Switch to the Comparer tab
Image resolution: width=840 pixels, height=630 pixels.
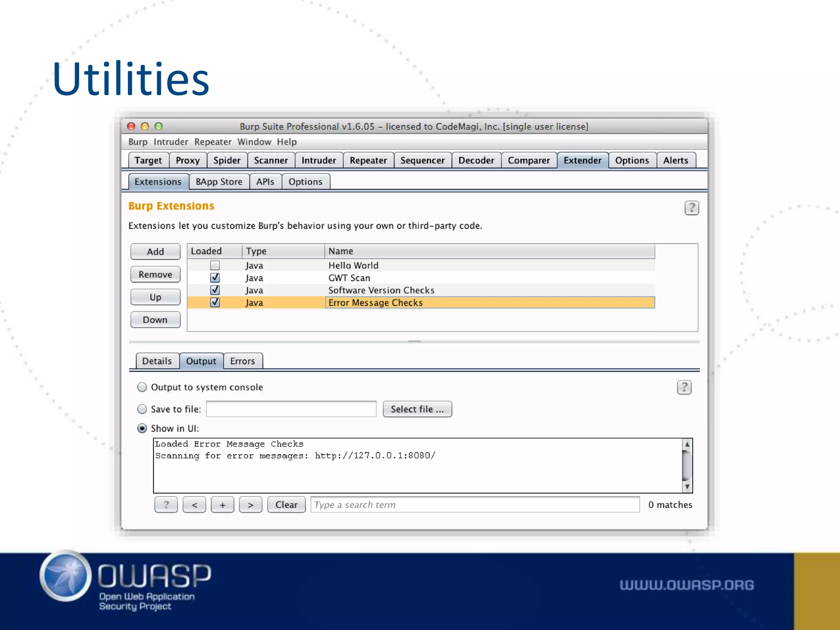[x=529, y=160]
